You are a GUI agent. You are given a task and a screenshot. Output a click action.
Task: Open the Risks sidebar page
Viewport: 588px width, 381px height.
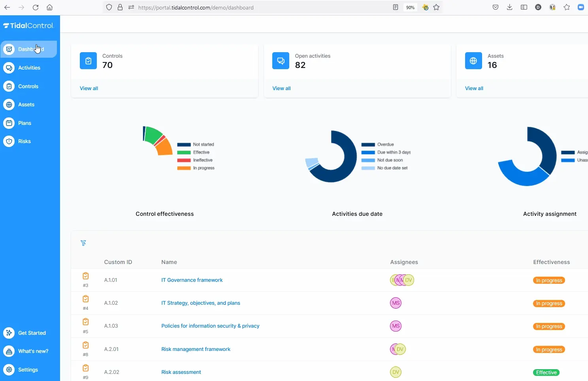coord(28,141)
